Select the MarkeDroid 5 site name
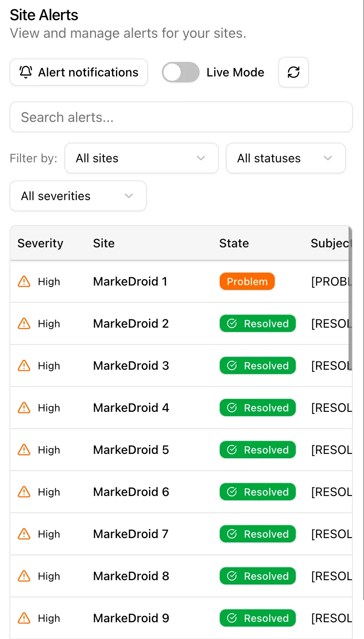The image size is (364, 639). [x=131, y=450]
